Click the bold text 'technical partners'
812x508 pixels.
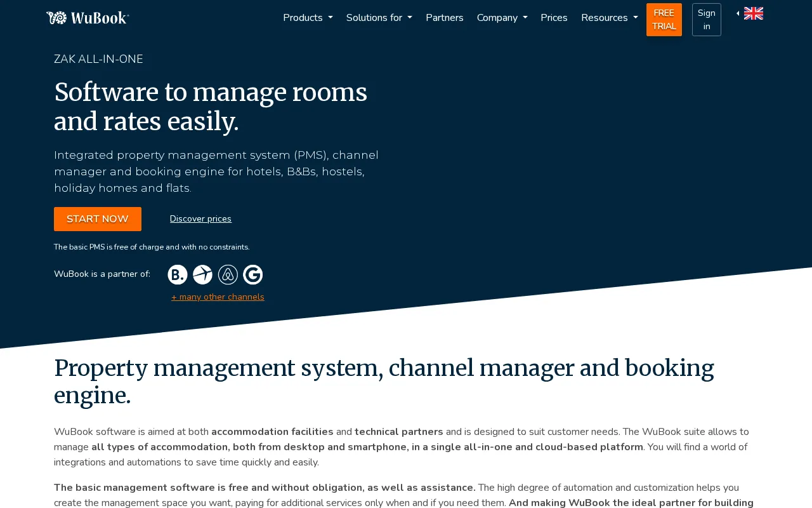point(399,432)
